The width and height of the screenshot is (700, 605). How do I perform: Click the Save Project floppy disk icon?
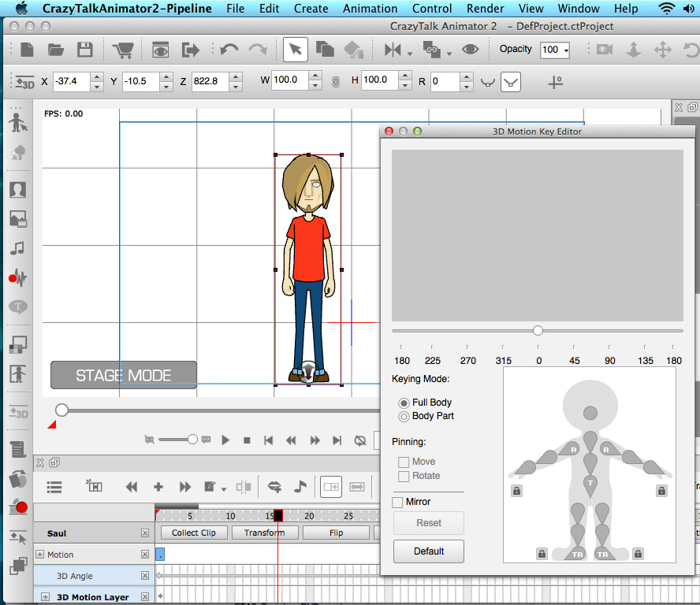click(x=84, y=50)
